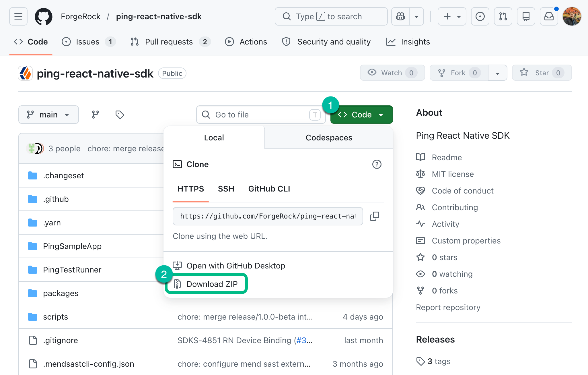Open the main branch selector
Screen dimensions: 588x375
(x=48, y=115)
